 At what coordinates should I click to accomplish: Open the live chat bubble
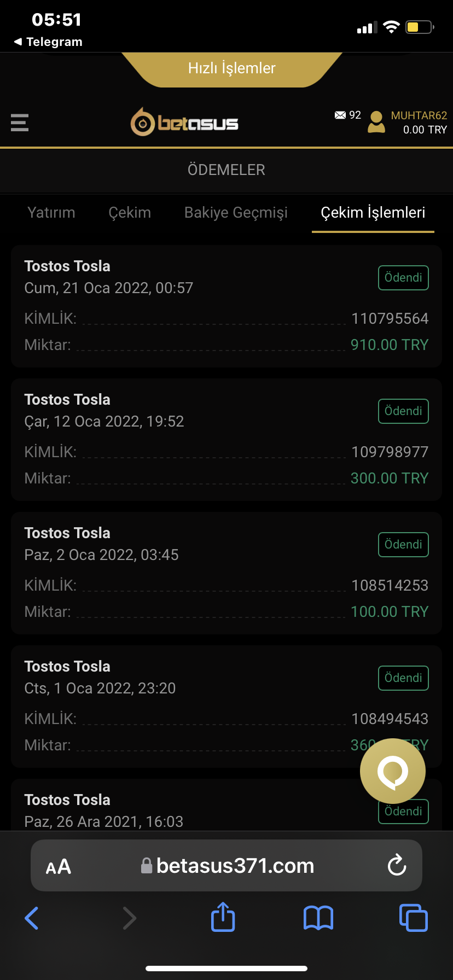[392, 771]
